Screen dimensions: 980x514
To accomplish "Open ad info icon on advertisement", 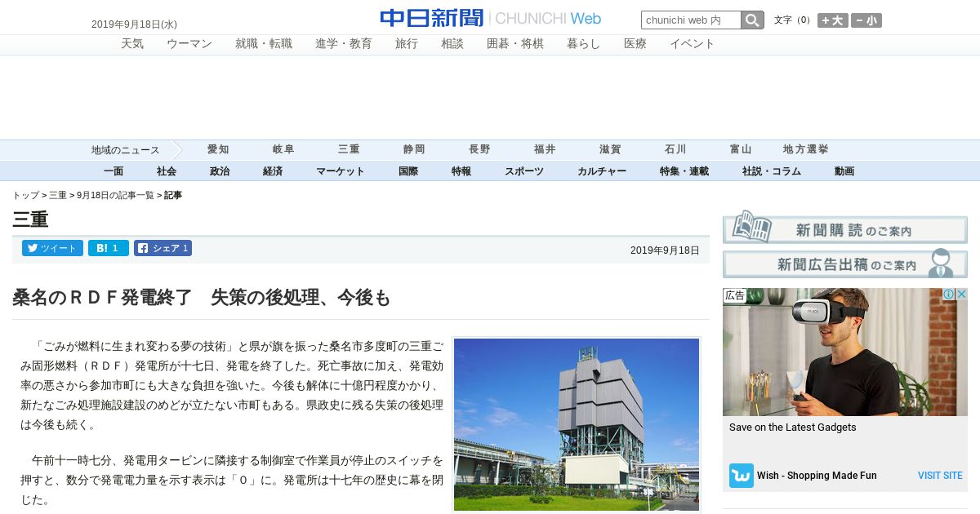I will 949,295.
